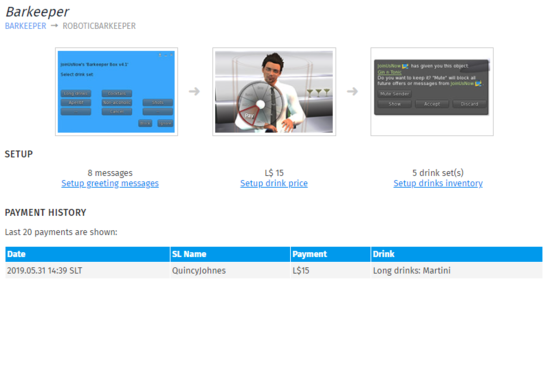Screen dimensions: 550x378
Task: Click the SL Name column header
Action: pos(230,254)
